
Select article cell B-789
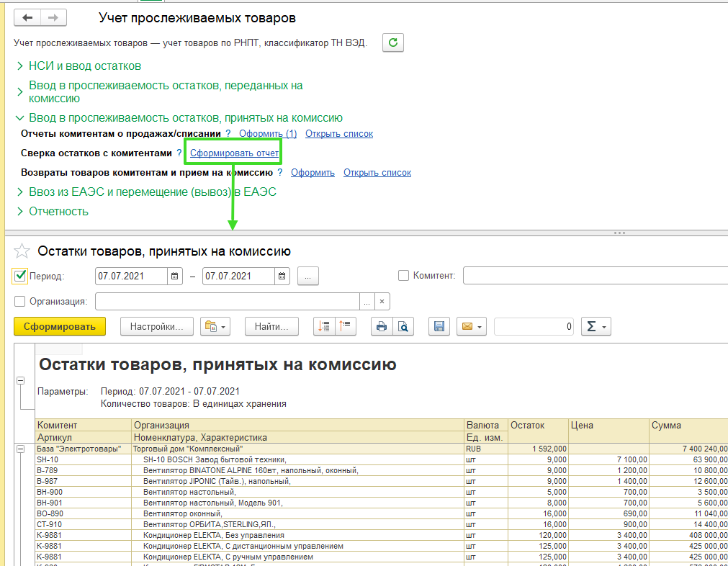[84, 470]
